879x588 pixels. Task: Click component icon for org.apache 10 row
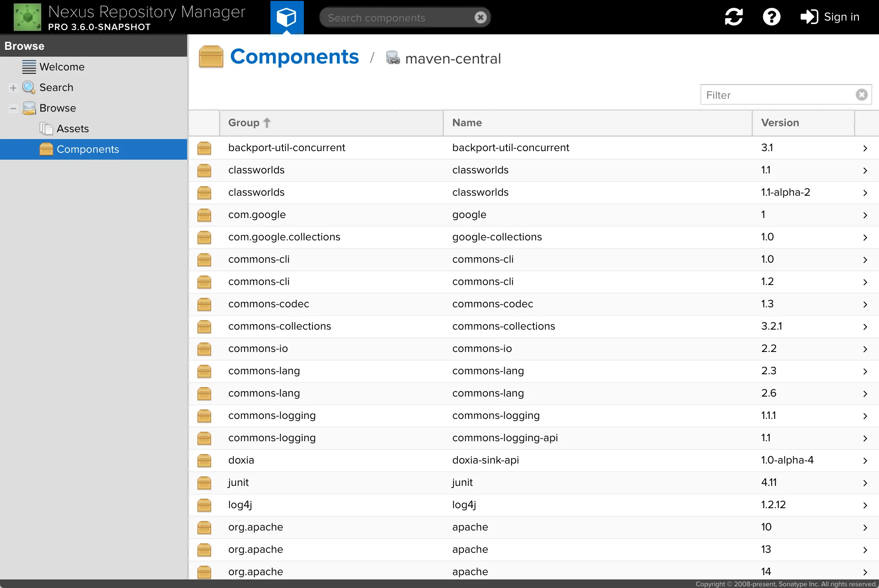[x=204, y=527]
